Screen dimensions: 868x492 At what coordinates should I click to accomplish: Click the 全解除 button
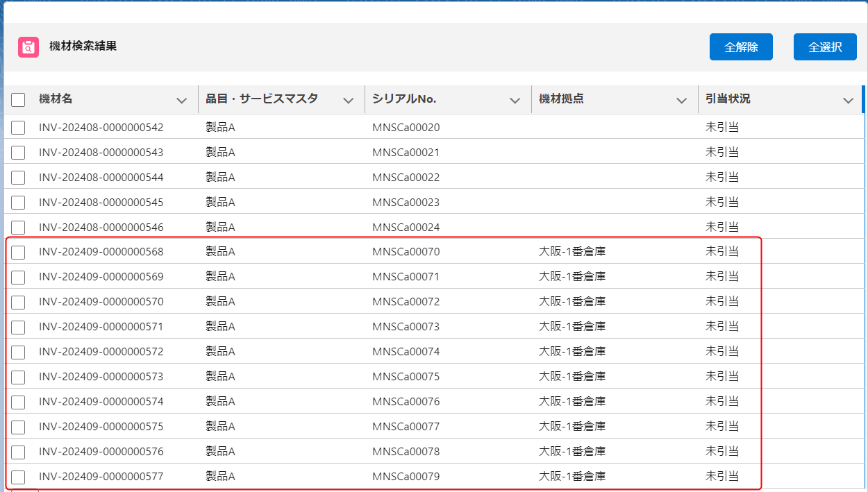[741, 47]
